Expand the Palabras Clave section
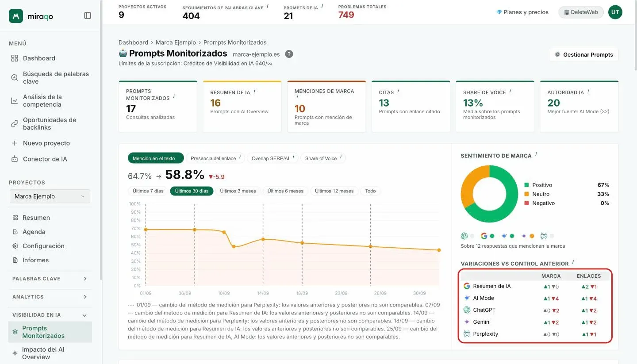The width and height of the screenshot is (637, 364). click(x=50, y=279)
